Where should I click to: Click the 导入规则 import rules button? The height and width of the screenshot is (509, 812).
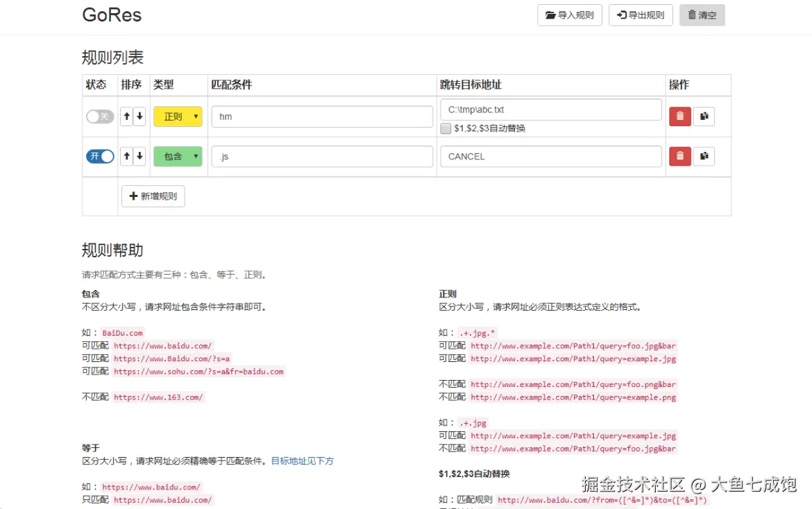click(570, 15)
